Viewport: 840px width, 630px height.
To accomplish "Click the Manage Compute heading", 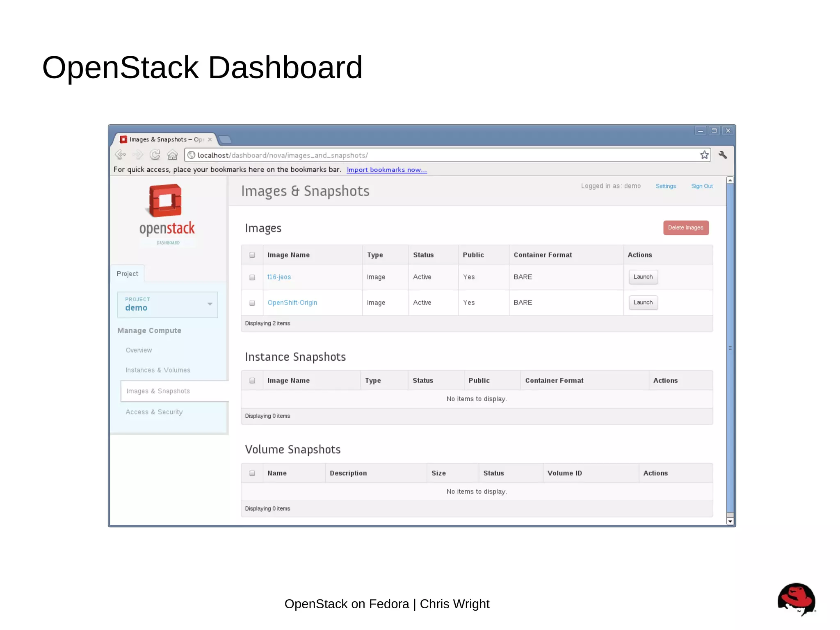I will 149,330.
